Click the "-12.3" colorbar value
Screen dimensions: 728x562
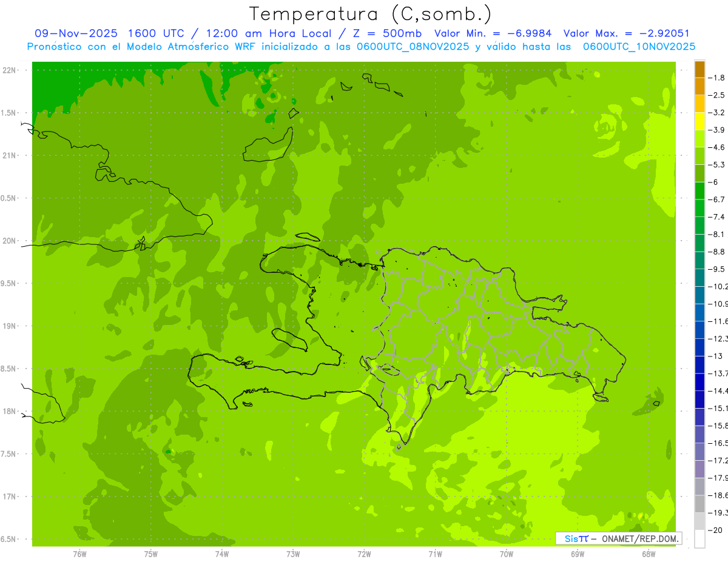click(x=718, y=338)
